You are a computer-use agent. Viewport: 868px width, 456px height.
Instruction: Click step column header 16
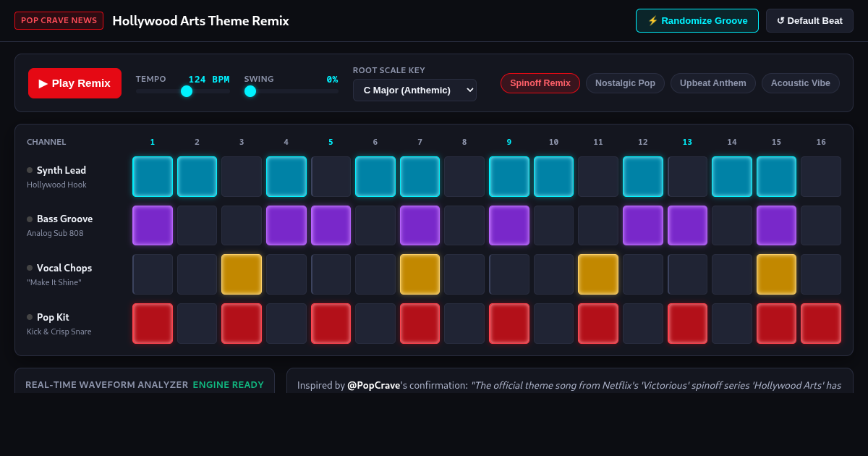[x=821, y=142]
